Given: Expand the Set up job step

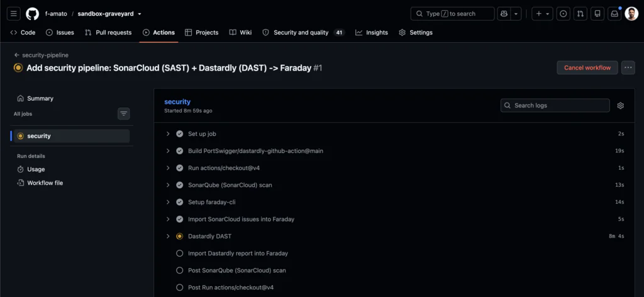Looking at the screenshot, I should (x=168, y=134).
